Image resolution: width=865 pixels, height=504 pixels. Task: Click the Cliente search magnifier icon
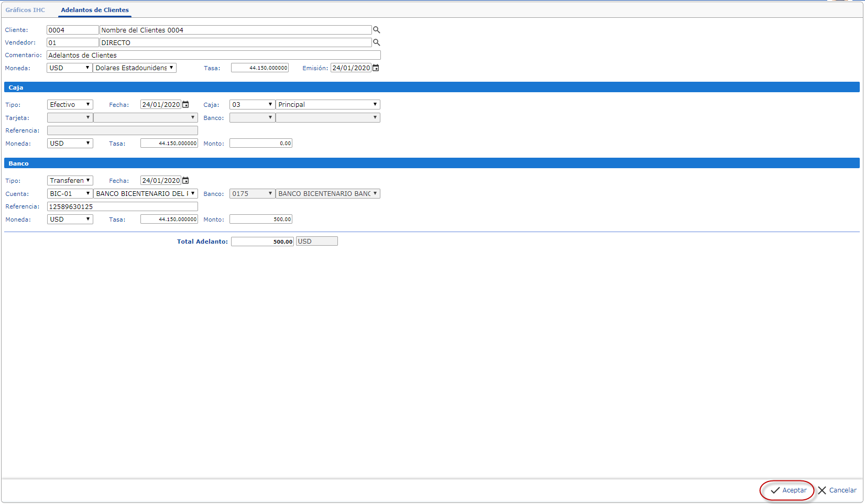coord(376,30)
